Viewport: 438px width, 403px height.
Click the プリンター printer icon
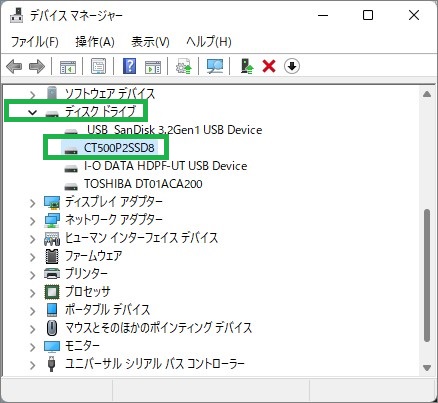pyautogui.click(x=52, y=274)
